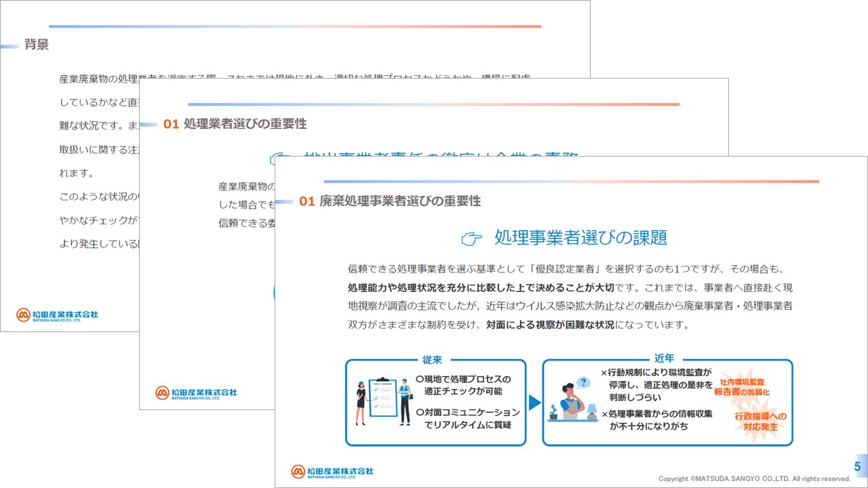868x488 pixels.
Task: Click the 従来 box label
Action: click(x=432, y=360)
